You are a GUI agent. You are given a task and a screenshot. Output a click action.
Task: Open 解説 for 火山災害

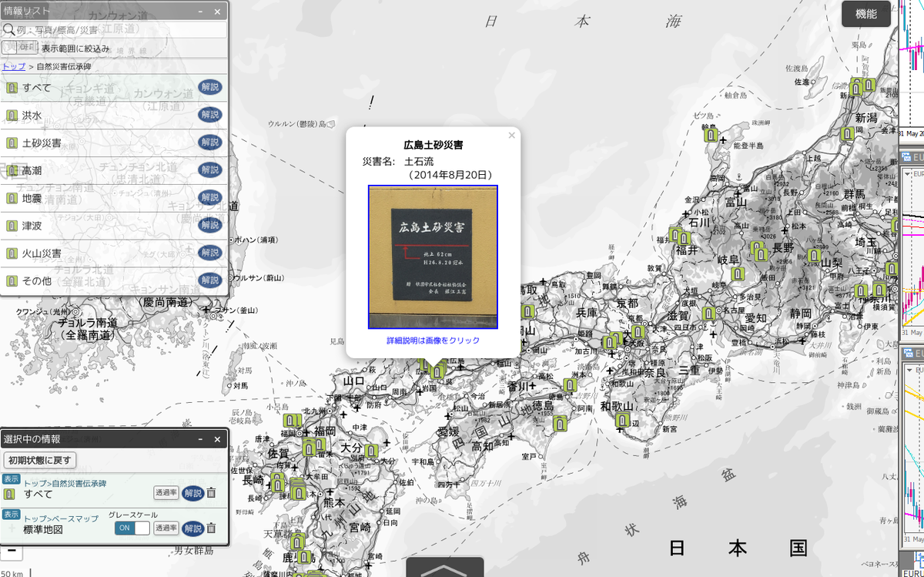point(209,253)
